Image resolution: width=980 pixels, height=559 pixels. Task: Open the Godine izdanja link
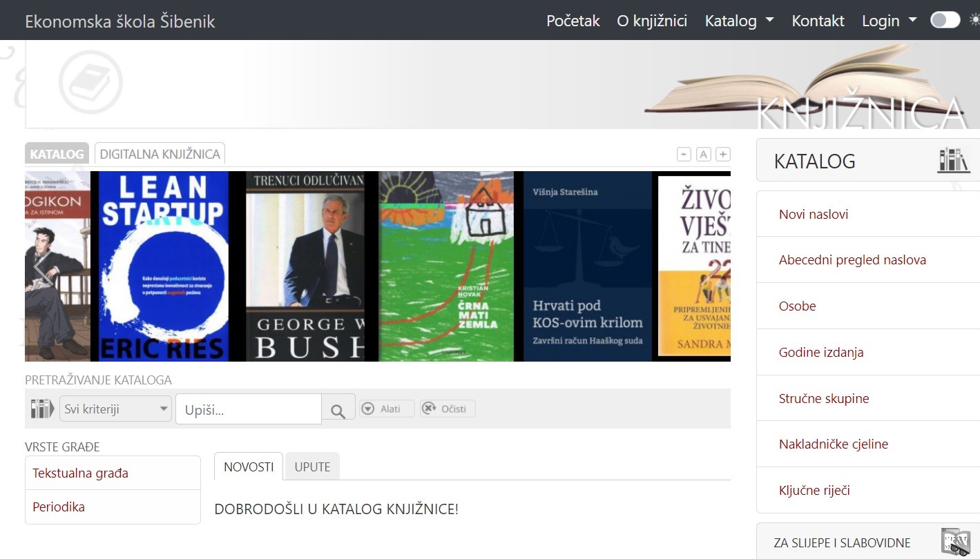coord(821,352)
